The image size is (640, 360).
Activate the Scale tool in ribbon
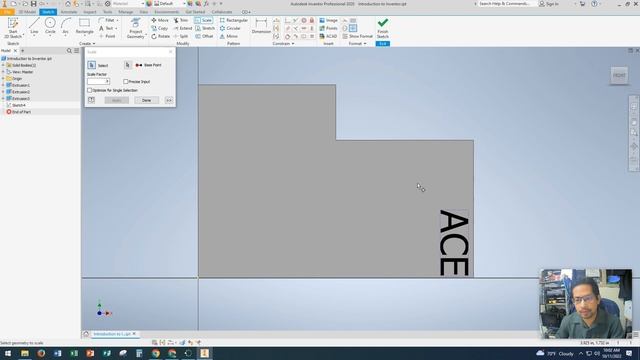coord(204,20)
